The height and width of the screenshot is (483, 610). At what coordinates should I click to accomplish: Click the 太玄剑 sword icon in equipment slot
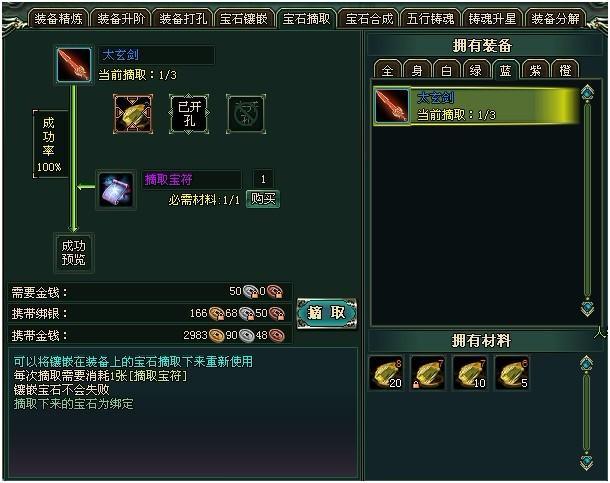pos(74,65)
